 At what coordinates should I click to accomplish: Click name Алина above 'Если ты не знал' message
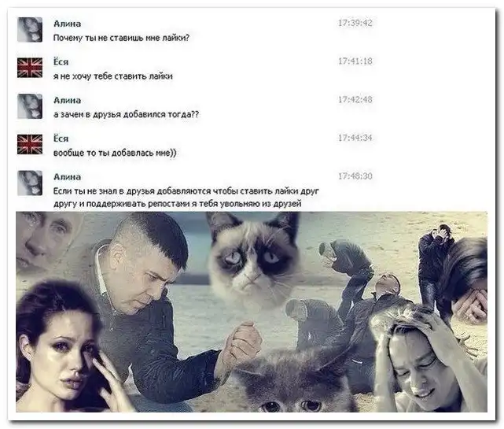(x=67, y=177)
